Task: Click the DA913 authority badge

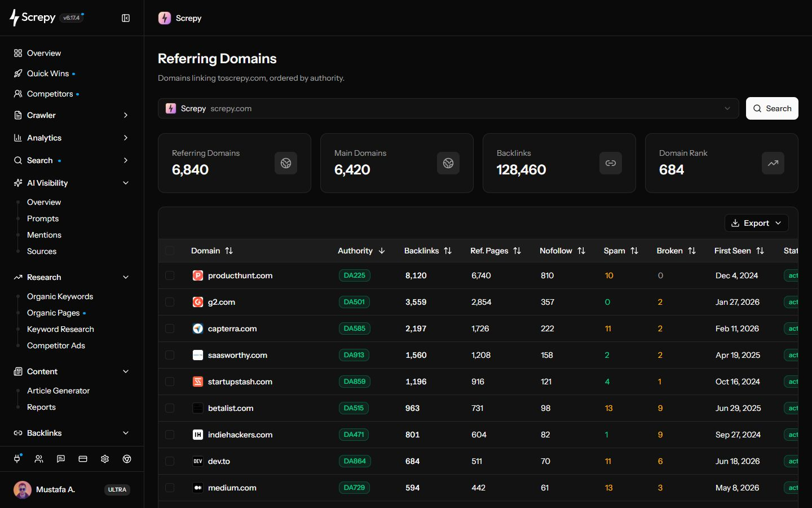Action: point(354,355)
